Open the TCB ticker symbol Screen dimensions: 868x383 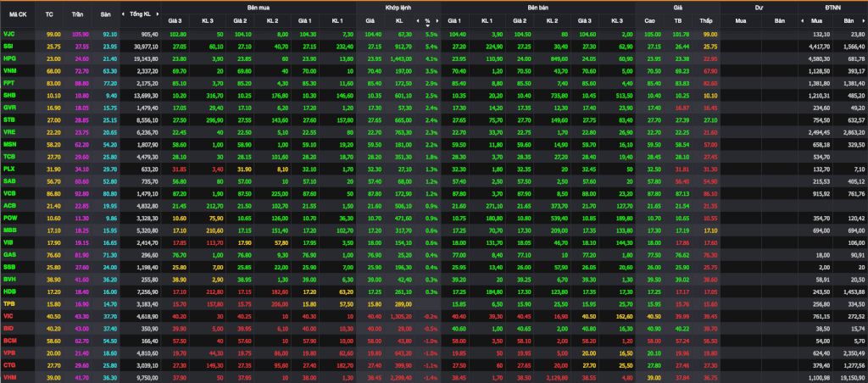[x=9, y=157]
